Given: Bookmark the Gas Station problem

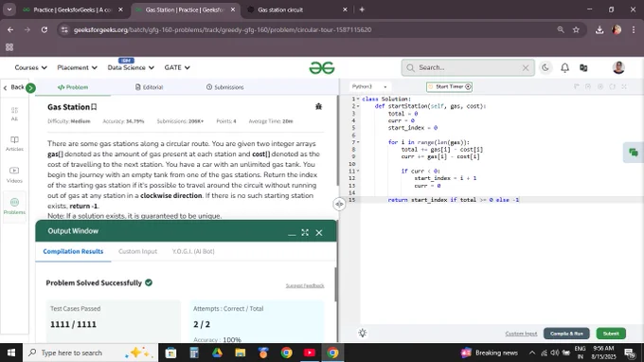Looking at the screenshot, I should (94, 107).
